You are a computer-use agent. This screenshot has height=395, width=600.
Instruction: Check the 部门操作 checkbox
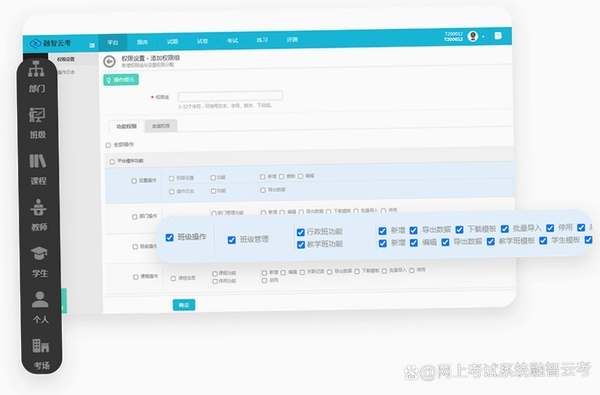click(135, 217)
